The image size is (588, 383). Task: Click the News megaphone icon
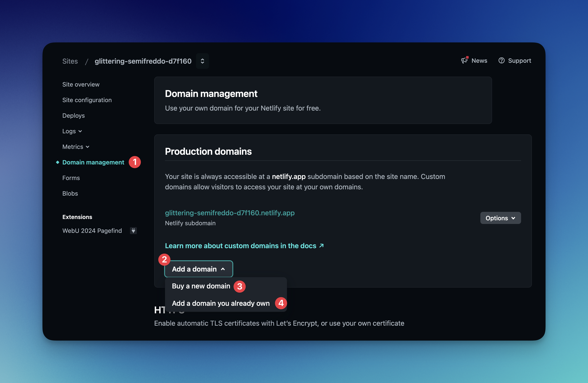coord(465,60)
